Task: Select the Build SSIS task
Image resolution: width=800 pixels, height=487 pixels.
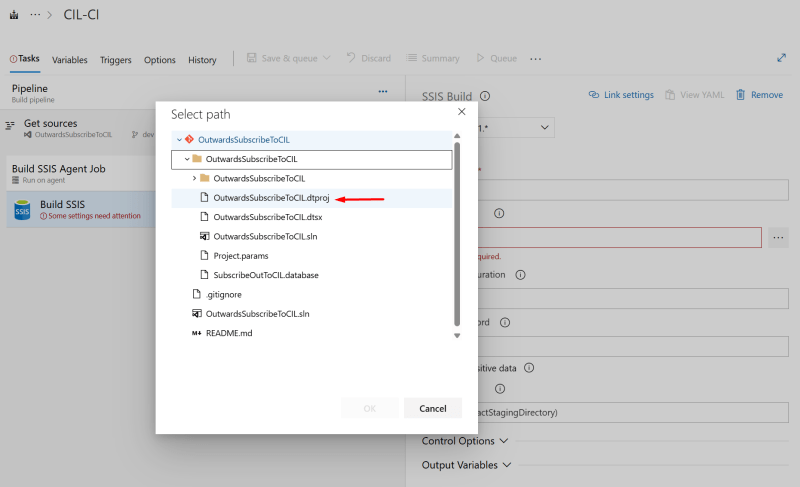Action: pyautogui.click(x=81, y=209)
